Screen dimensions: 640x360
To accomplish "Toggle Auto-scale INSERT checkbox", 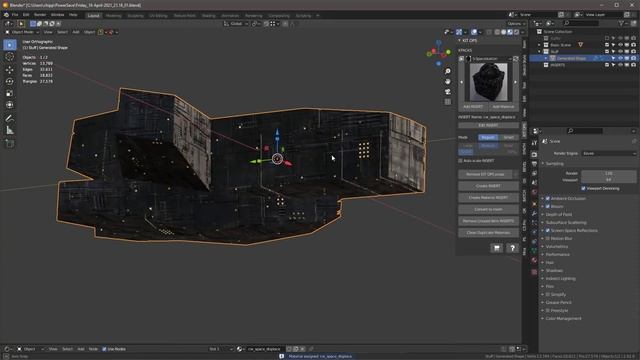I will coord(461,161).
